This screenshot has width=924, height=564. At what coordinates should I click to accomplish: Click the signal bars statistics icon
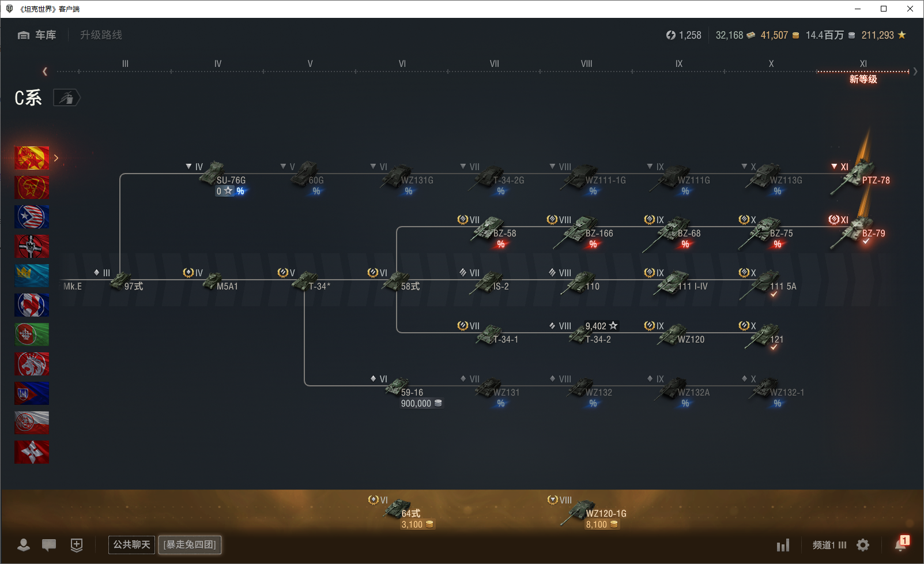coord(783,545)
